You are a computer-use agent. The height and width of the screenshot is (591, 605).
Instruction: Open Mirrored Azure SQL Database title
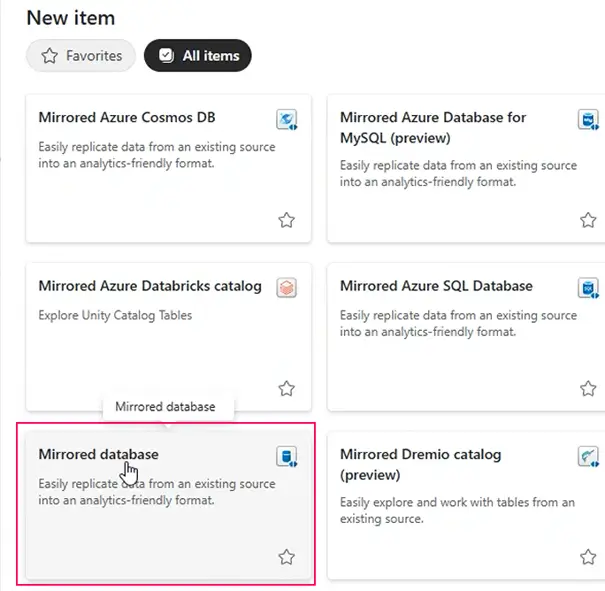[436, 286]
